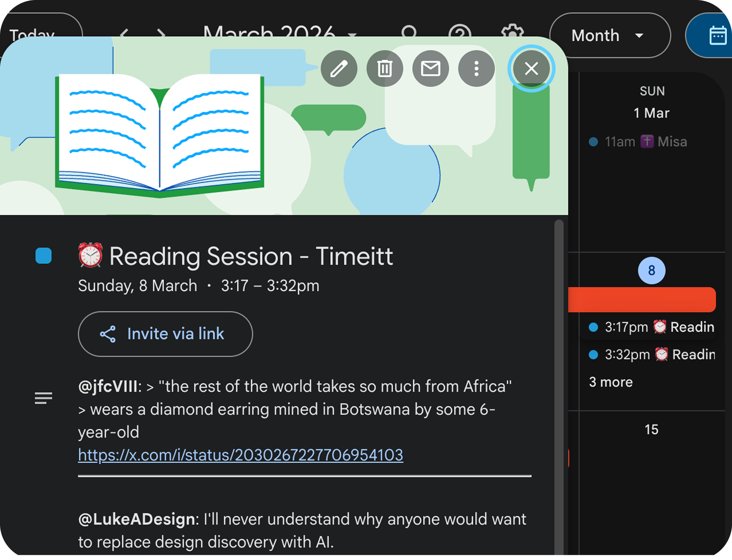Select the highlighted date 8

652,270
